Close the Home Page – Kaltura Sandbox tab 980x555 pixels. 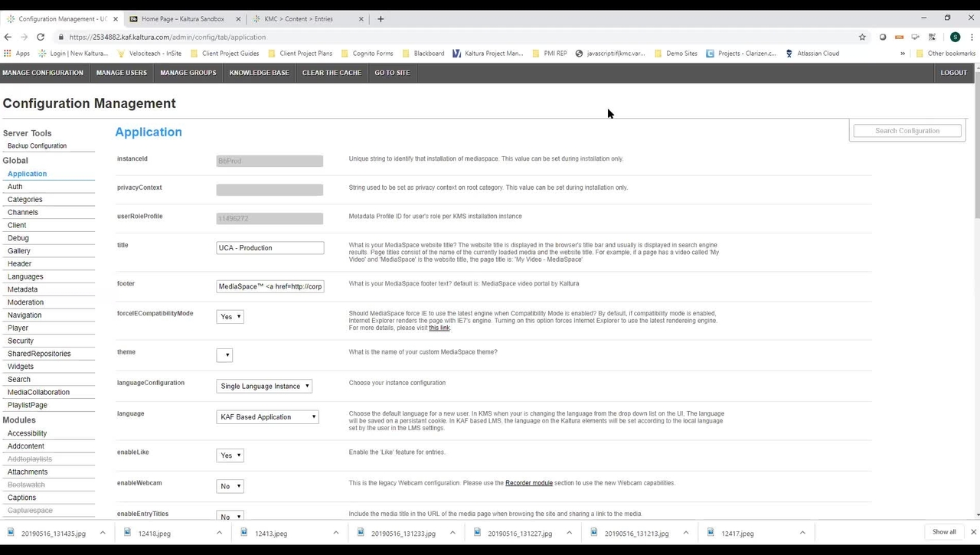pyautogui.click(x=237, y=18)
